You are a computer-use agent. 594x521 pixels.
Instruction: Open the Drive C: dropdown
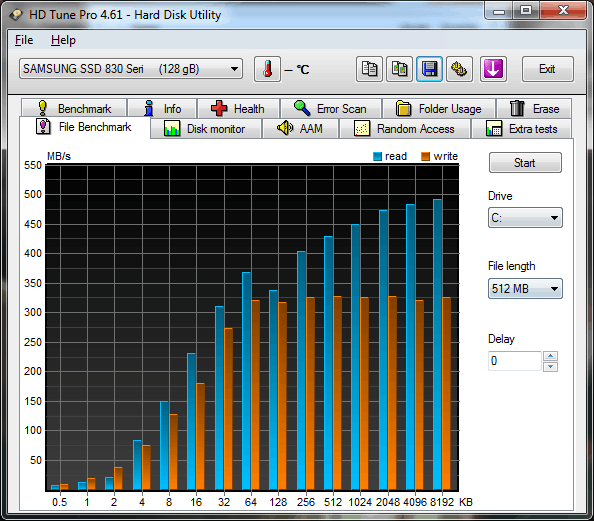point(525,217)
